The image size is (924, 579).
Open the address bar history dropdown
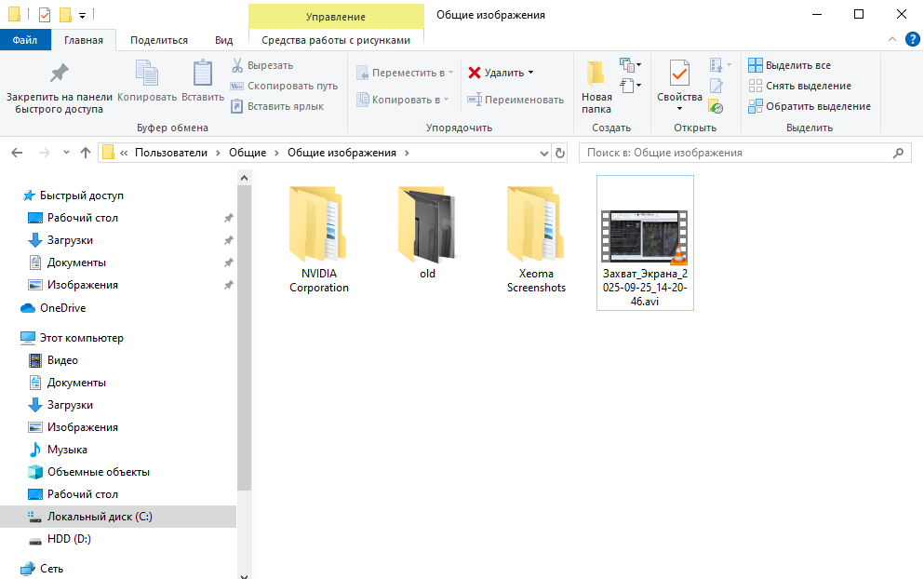543,153
